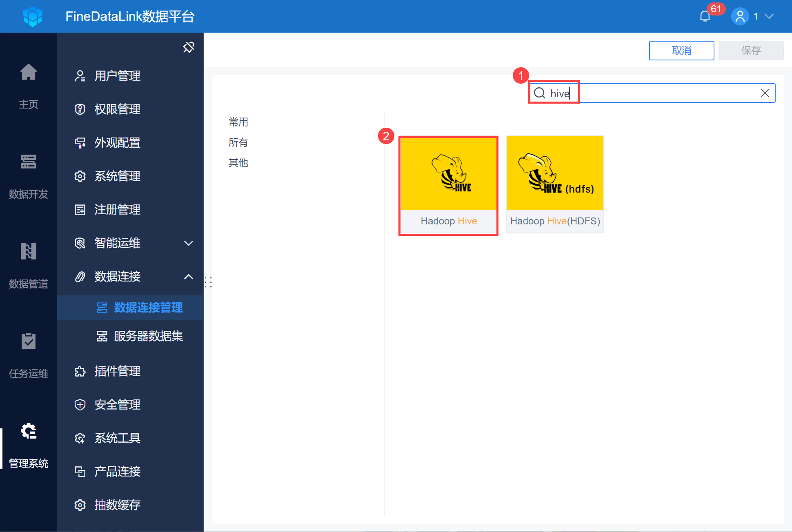Open the 任务运维 section icon
This screenshot has height=532, width=792.
coord(29,341)
